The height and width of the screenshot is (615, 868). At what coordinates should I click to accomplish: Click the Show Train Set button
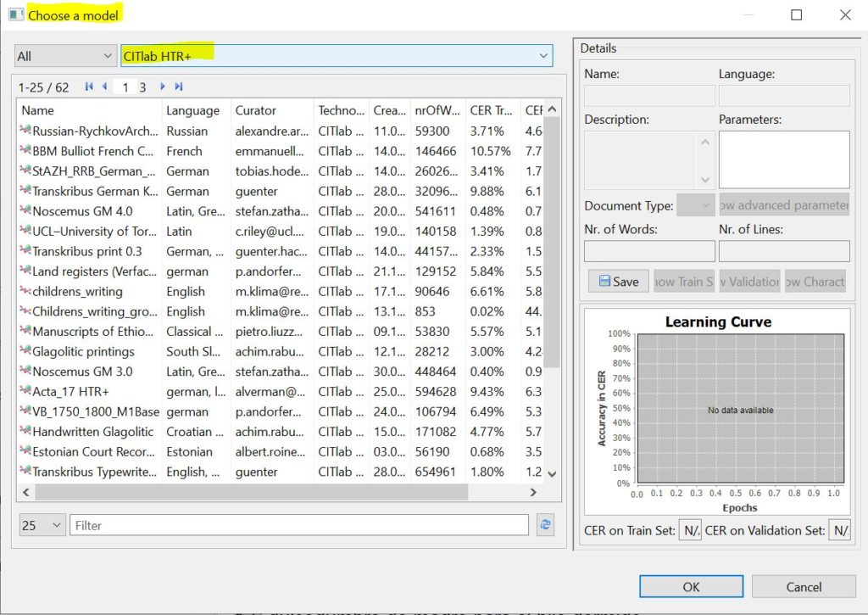pos(684,282)
